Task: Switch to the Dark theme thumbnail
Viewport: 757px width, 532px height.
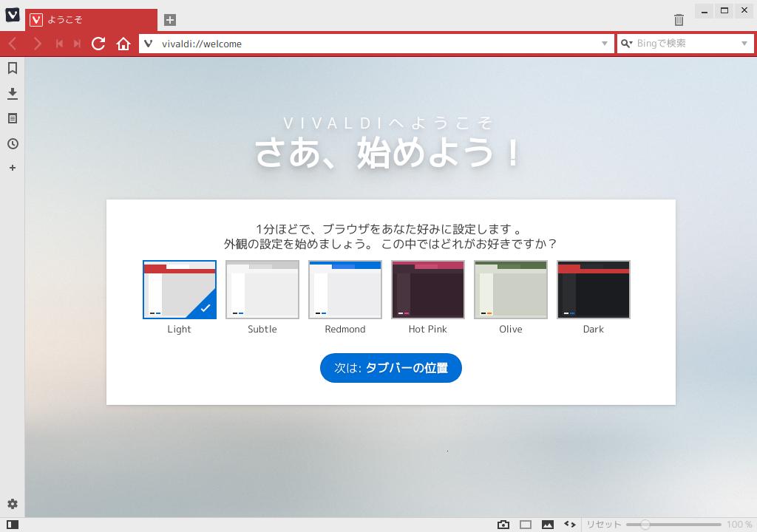Action: [x=594, y=290]
